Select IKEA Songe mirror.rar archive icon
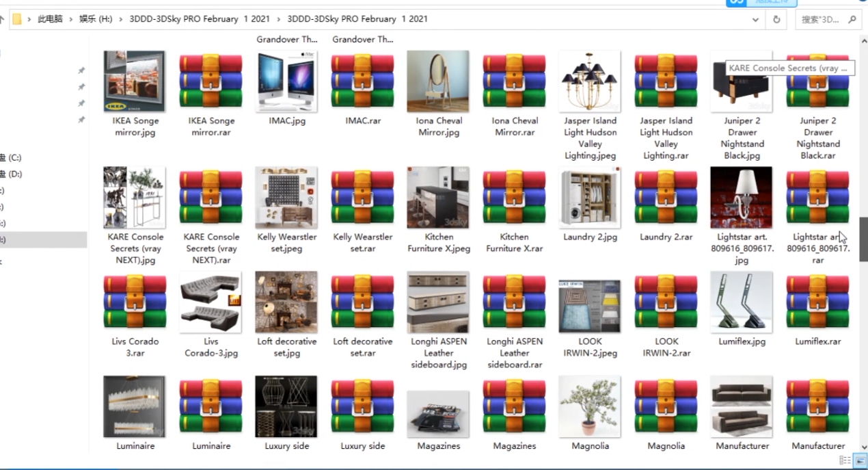868x470 pixels. pyautogui.click(x=211, y=81)
